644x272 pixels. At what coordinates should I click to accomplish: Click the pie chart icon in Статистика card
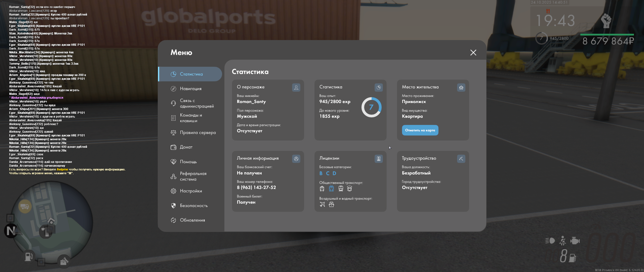pos(379,87)
